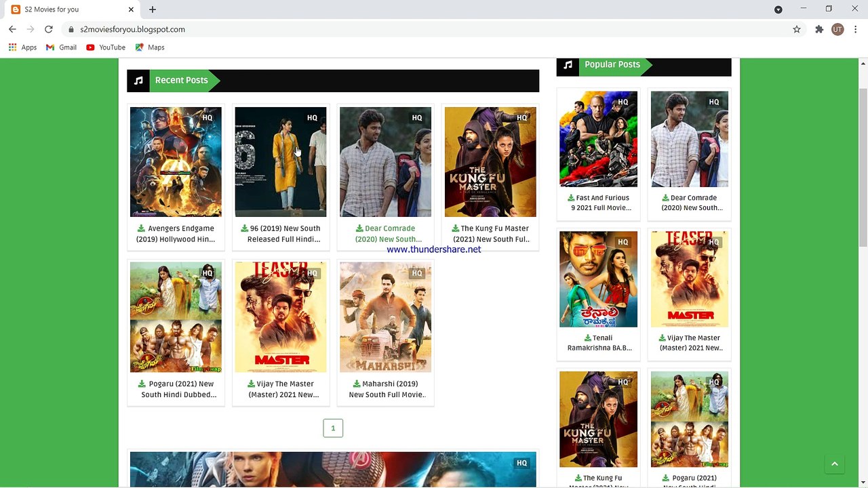Open the Avengers Endgame poster in Recent Posts

tap(176, 162)
